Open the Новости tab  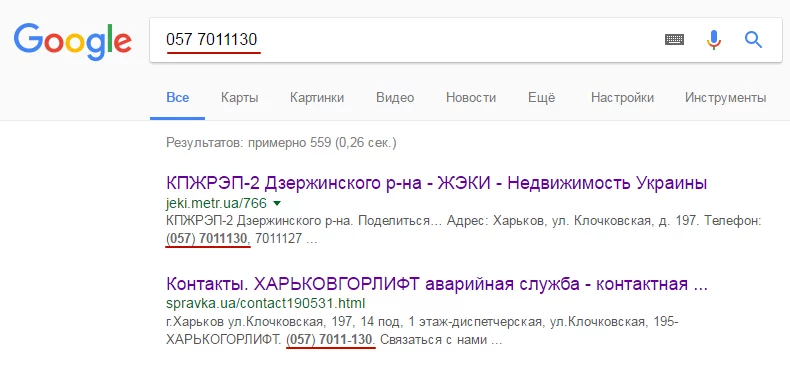(471, 97)
